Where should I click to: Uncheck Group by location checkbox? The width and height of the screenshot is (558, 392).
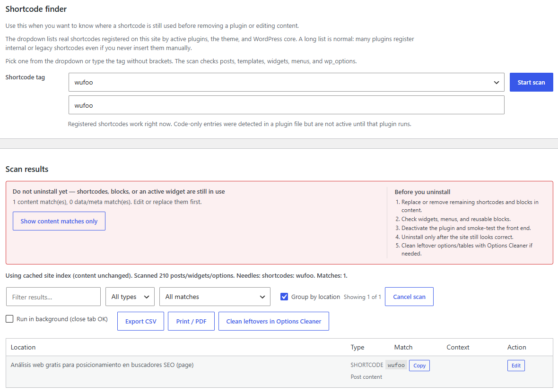[x=284, y=297]
